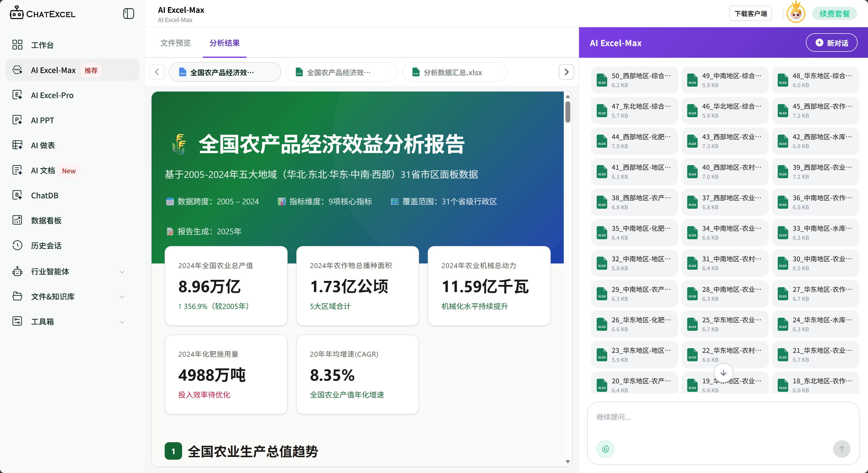
Task: Open file 39_西部地区-农业…
Action: click(x=815, y=172)
